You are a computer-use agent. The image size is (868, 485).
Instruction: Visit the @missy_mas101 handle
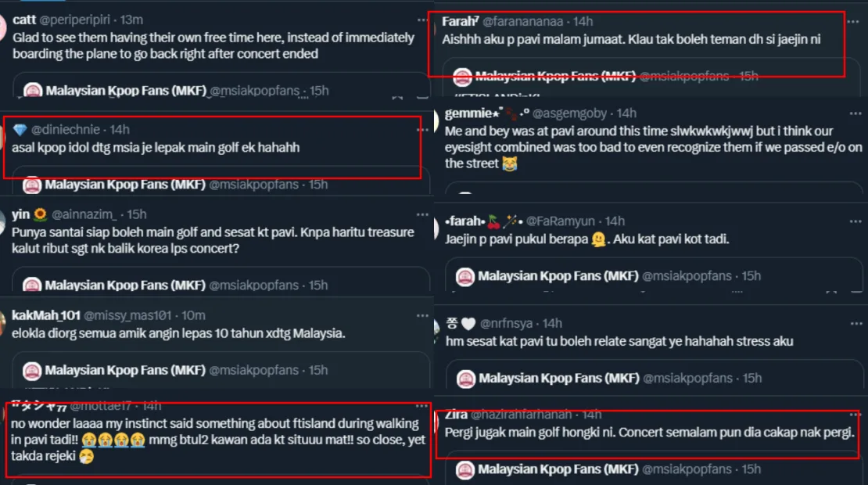pos(126,315)
